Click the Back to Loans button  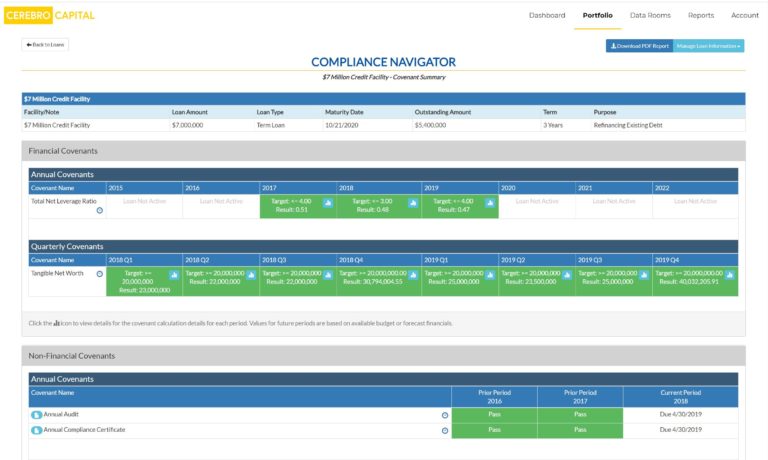coord(45,45)
